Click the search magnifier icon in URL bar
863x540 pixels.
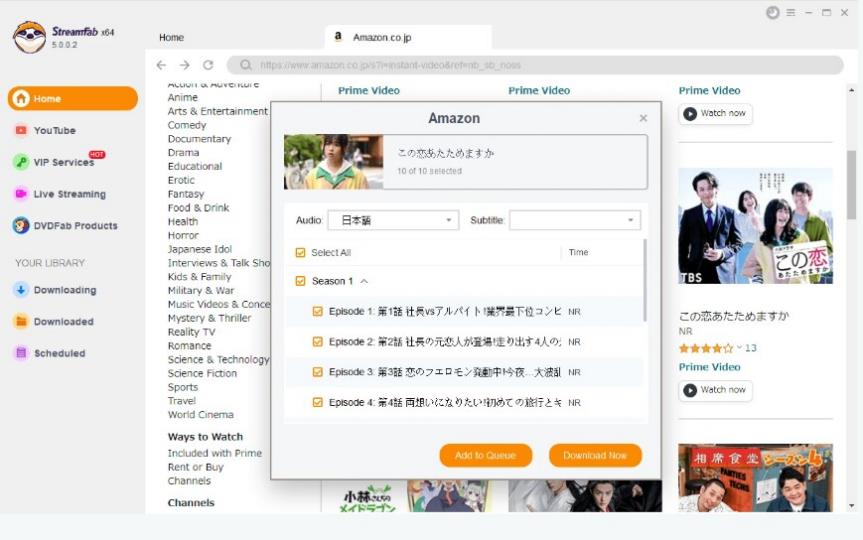pyautogui.click(x=246, y=65)
